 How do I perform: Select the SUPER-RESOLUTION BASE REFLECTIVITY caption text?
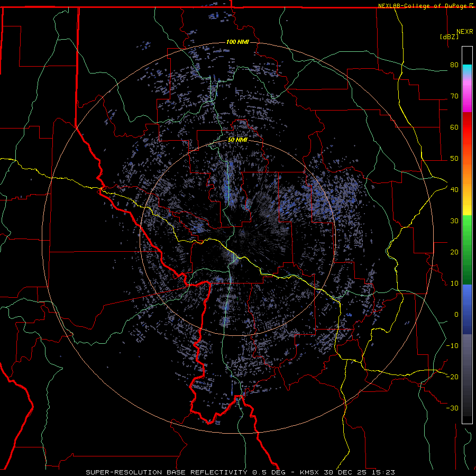167,472
